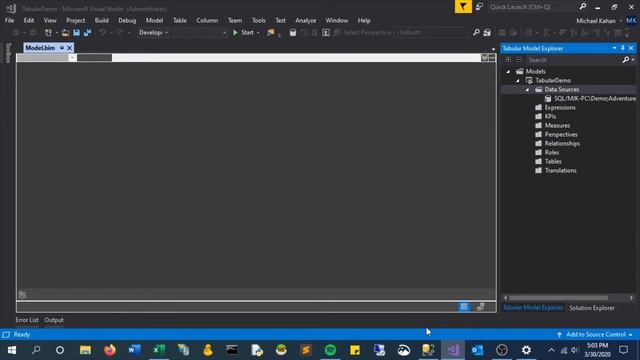Open the File menu

coord(9,20)
